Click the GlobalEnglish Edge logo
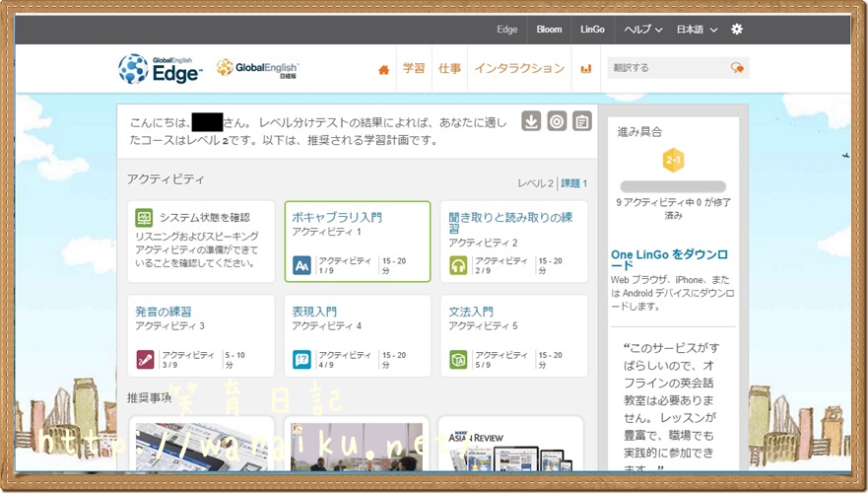The image size is (868, 493). pos(161,69)
